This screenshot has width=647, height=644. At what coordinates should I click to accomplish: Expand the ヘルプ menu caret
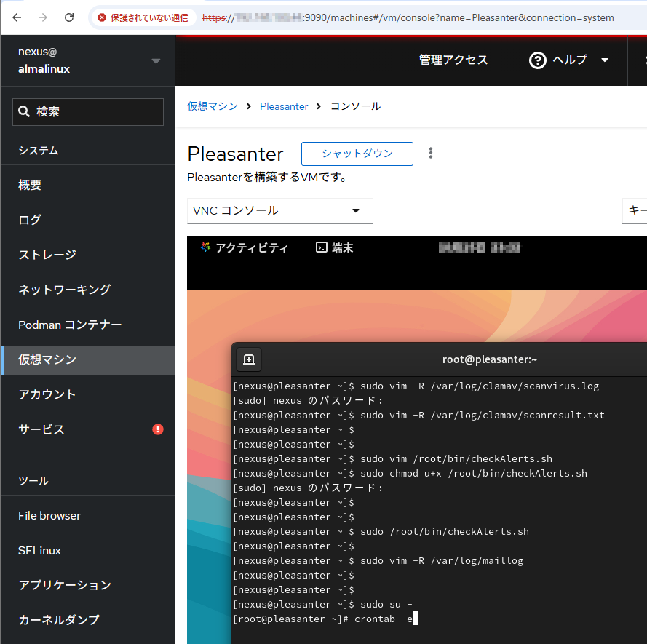pyautogui.click(x=604, y=60)
